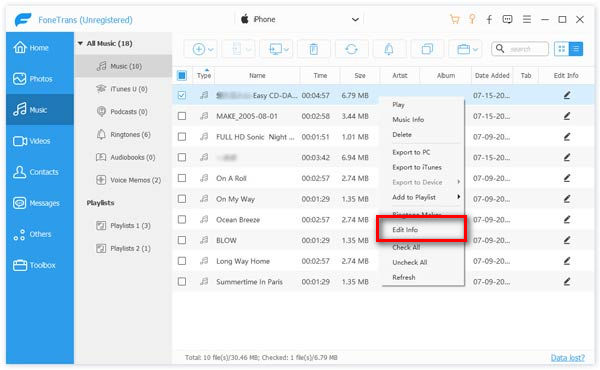Switch to grid view icon

click(x=561, y=49)
